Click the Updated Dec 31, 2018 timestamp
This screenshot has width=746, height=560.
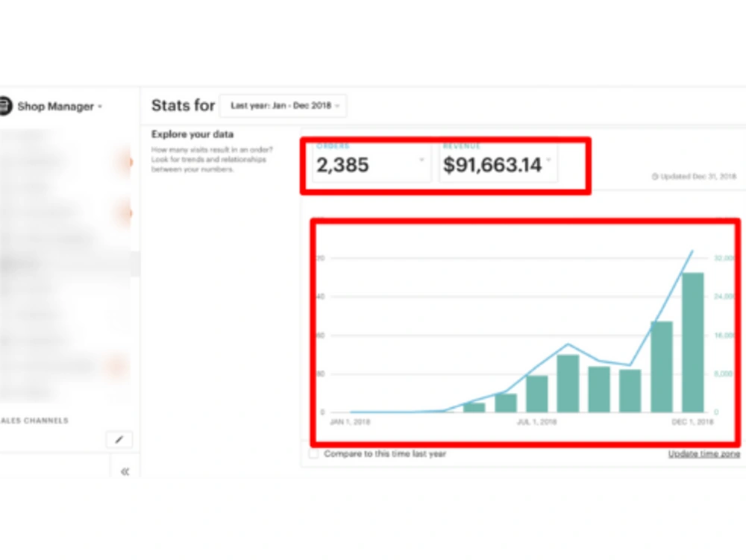click(694, 177)
